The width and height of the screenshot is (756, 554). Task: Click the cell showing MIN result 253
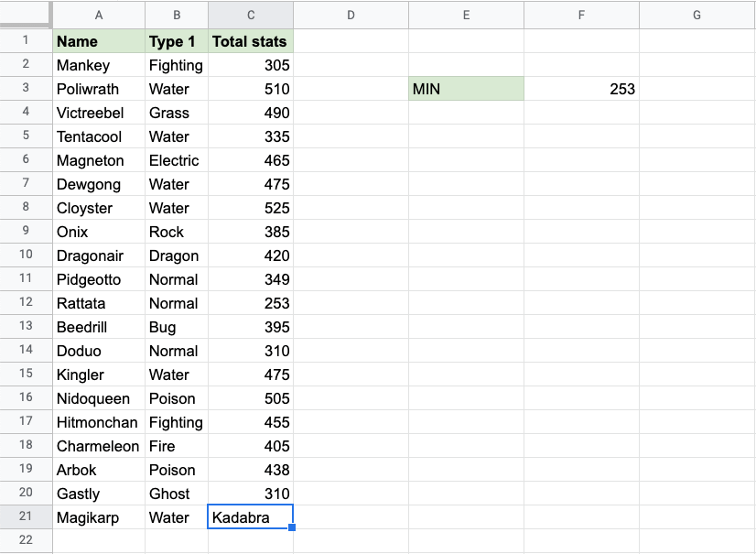tap(581, 89)
